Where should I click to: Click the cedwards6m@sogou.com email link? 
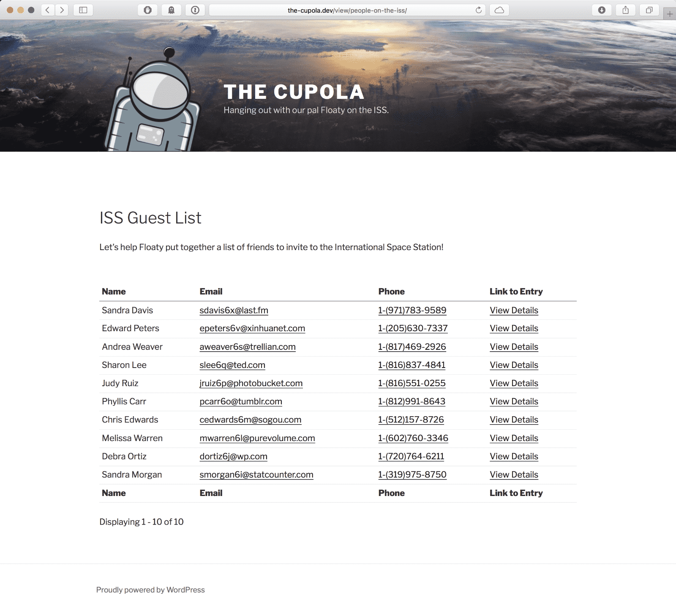[x=251, y=420]
